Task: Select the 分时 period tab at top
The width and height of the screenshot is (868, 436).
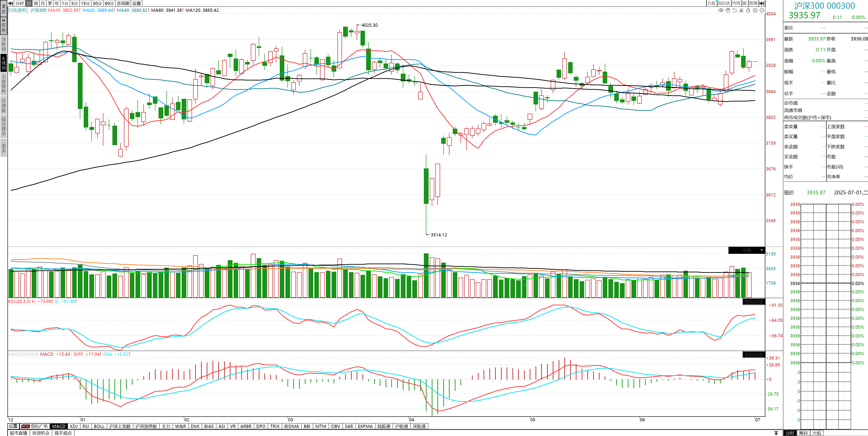Action: pos(19,3)
